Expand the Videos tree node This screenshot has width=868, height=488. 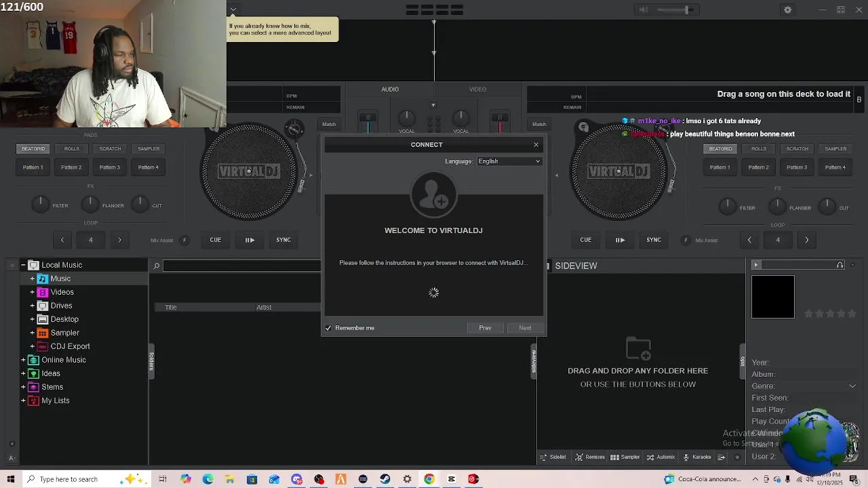coord(32,292)
